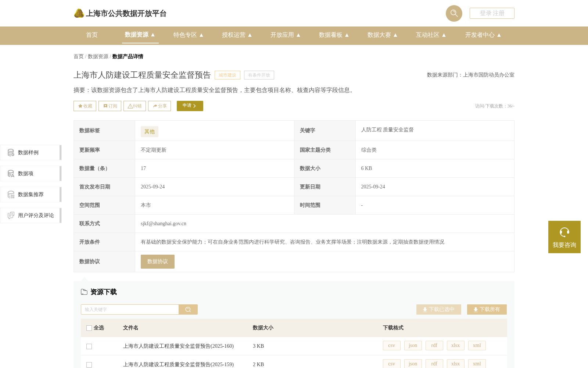The width and height of the screenshot is (588, 368).
Task: Expand the 数据大赛 nav menu
Action: pyautogui.click(x=382, y=35)
